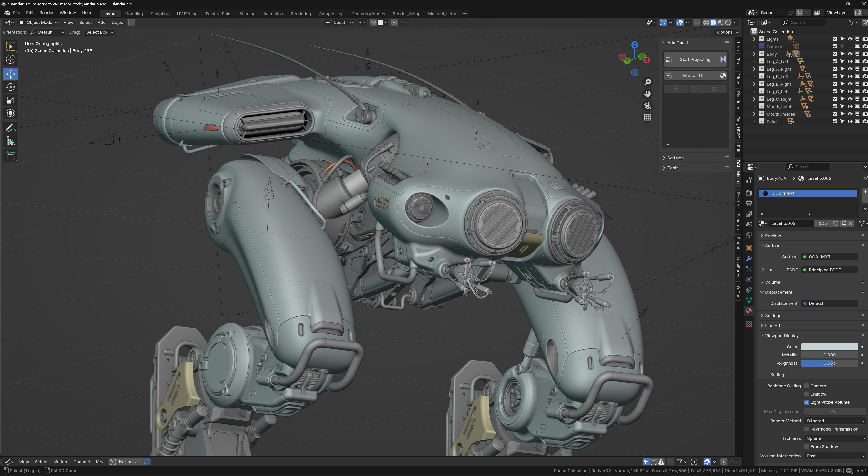Uncheck Light Probe Volume option

pos(807,402)
